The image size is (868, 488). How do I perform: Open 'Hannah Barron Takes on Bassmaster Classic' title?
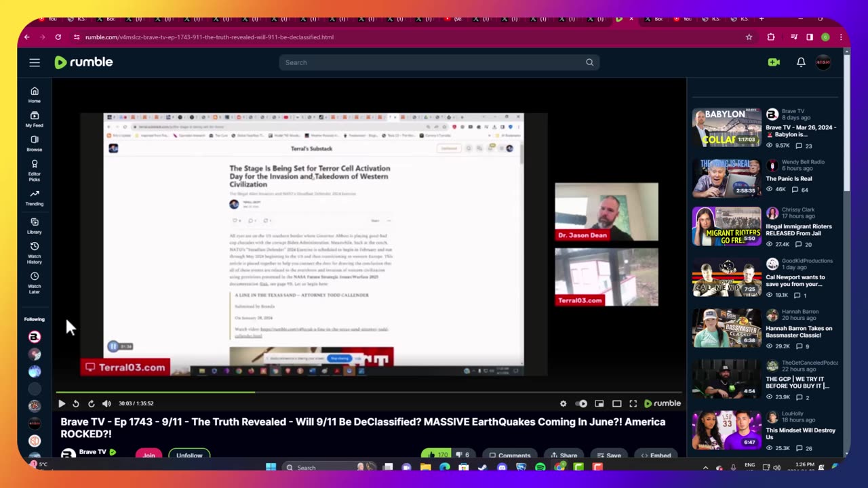pos(799,331)
